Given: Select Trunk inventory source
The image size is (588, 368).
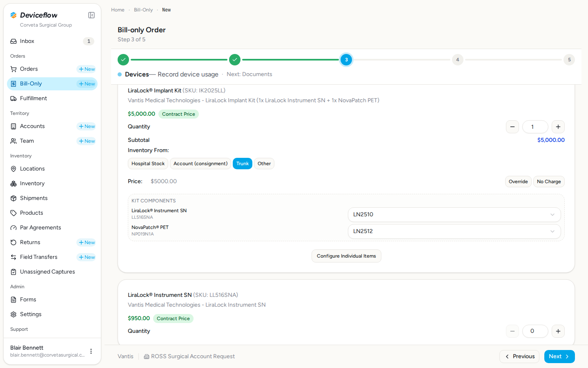Looking at the screenshot, I should click(243, 164).
